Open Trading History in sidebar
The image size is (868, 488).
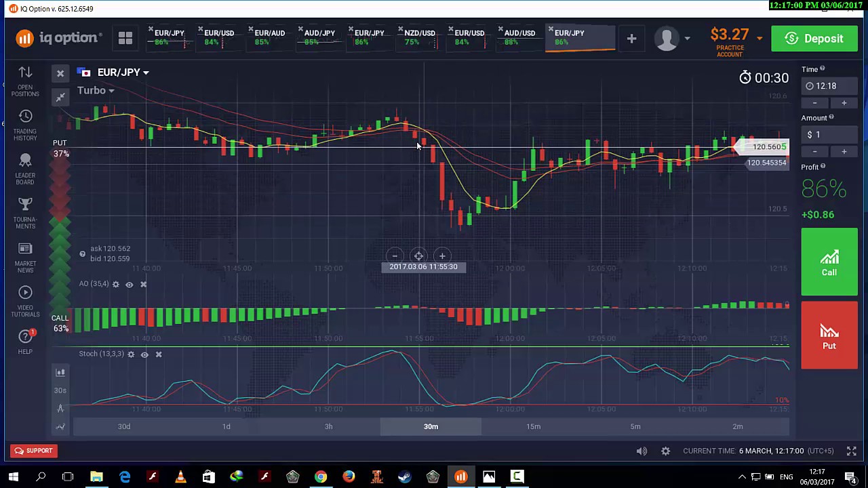[25, 125]
